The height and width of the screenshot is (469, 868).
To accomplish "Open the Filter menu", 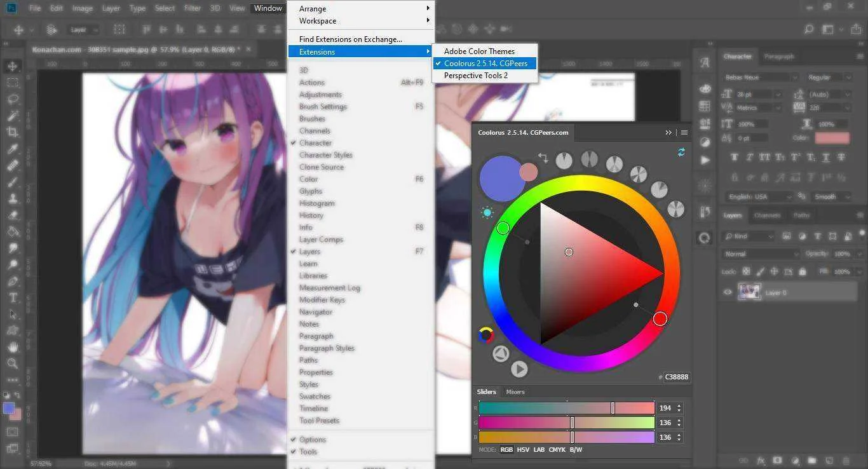I will click(193, 8).
